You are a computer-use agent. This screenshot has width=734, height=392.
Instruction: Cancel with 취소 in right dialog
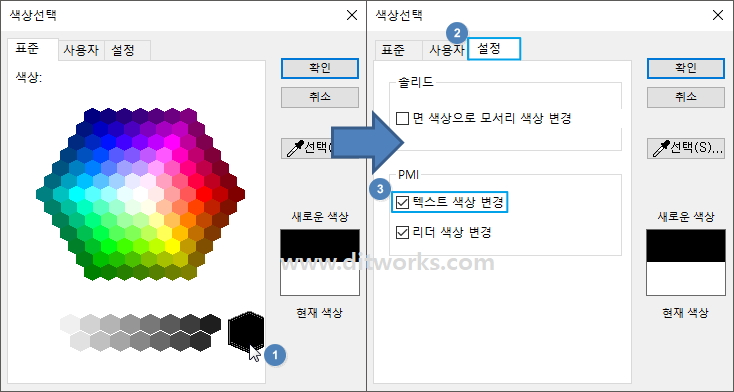pos(686,97)
